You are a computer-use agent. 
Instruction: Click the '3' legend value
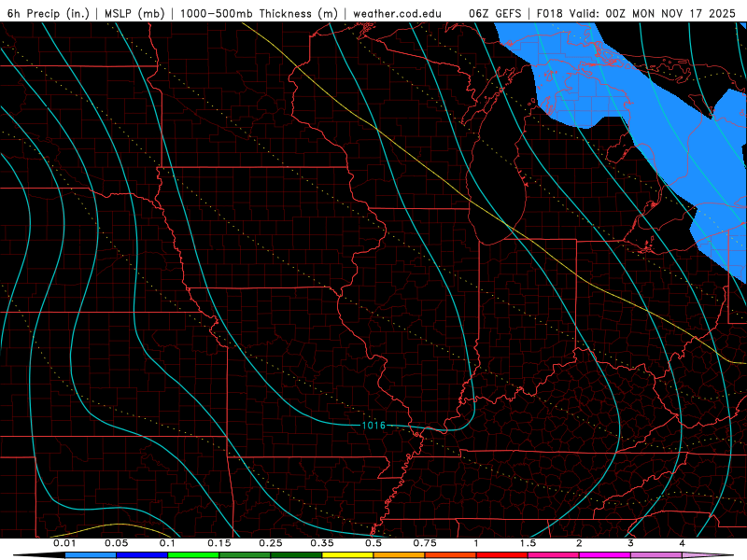[631, 543]
